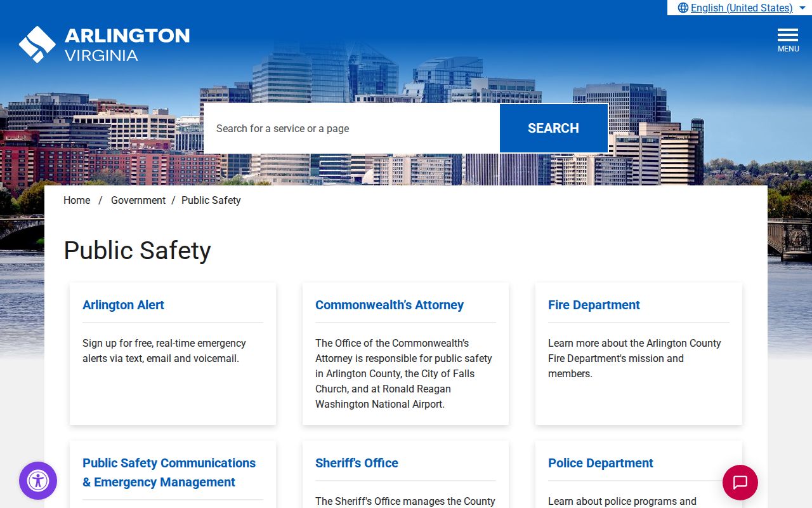
Task: Click the Commonwealth's Attorney description paragraph
Action: pos(404,373)
